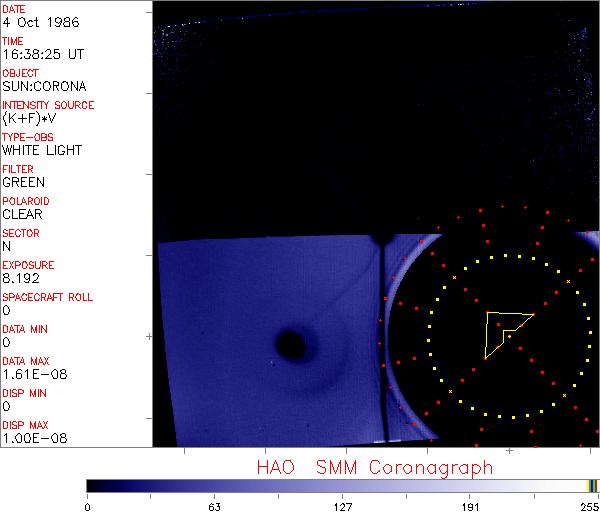Click the color bar near the 127 mark
This screenshot has height=512, width=600.
[343, 485]
